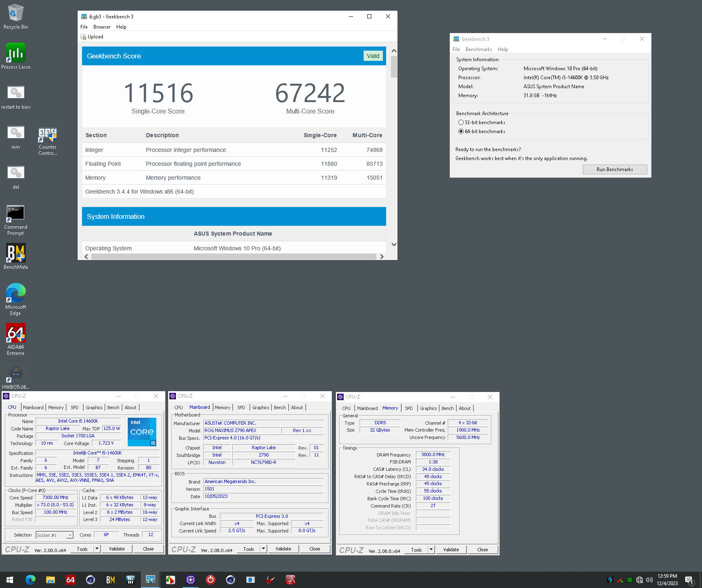Image resolution: width=702 pixels, height=588 pixels.
Task: Open the Windows Start menu
Action: (x=10, y=580)
